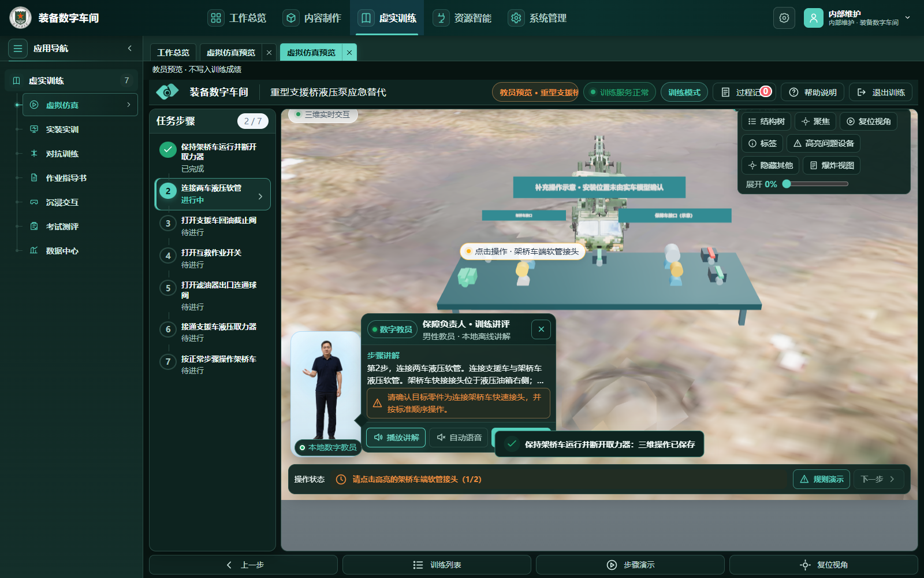Screen dimensions: 924x578
Task: Open the 结构树 structure tree tool
Action: tap(766, 121)
